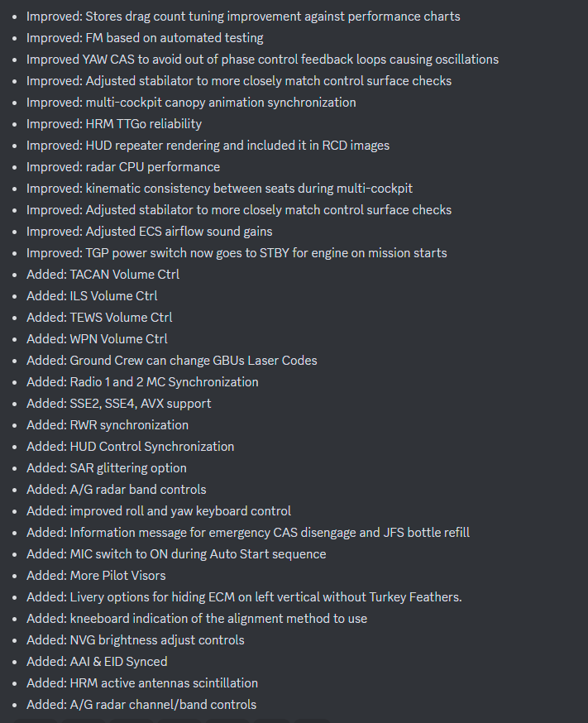
Task: Click the 'HRM TTGo reliability' entry
Action: coord(114,124)
